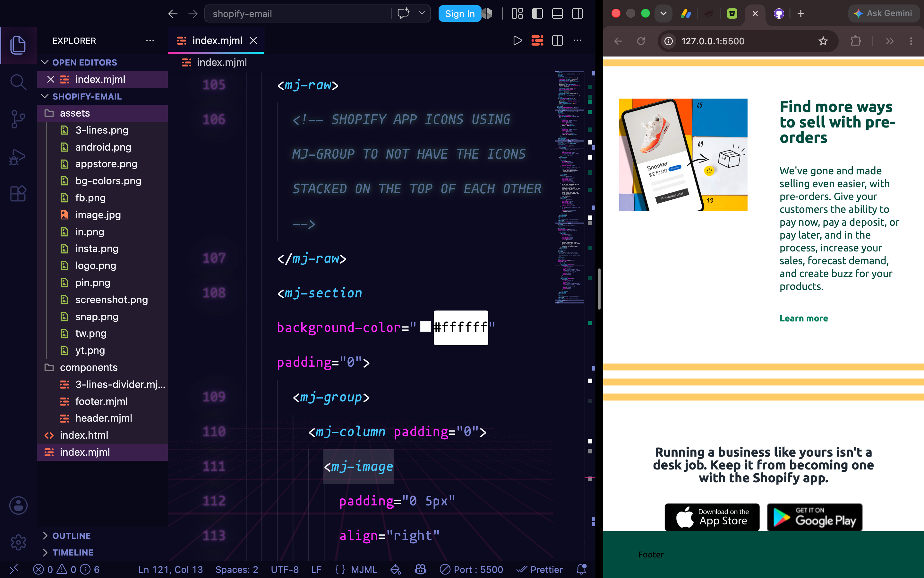Toggle the Primary Side Bar

pyautogui.click(x=537, y=14)
